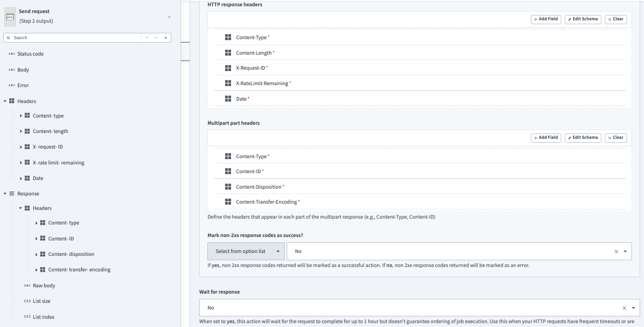The width and height of the screenshot is (644, 327).
Task: Click Clear for HTTP response headers
Action: [x=615, y=19]
